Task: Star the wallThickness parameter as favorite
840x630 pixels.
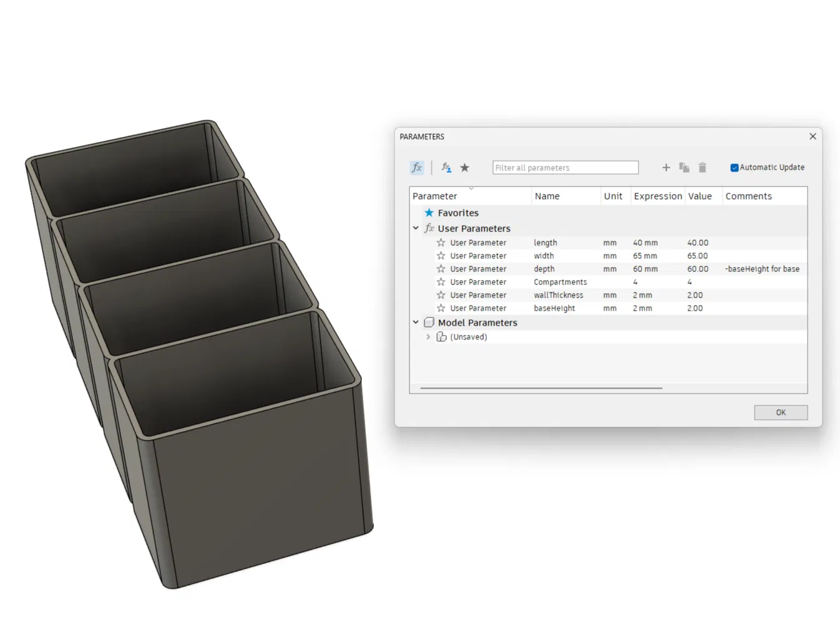Action: click(x=441, y=295)
